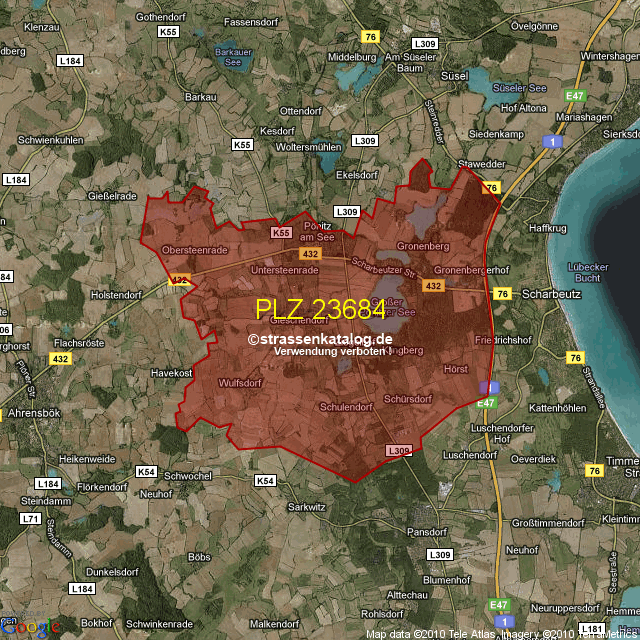640x640 pixels.
Task: Click the K54 shield near Schwochel
Action: (x=146, y=471)
